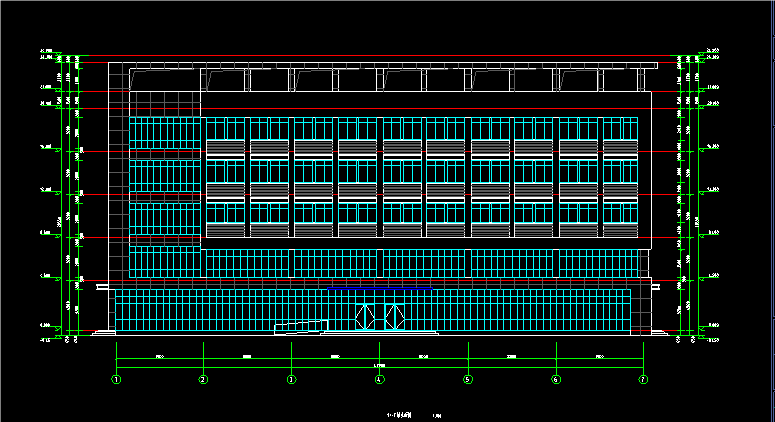The image size is (775, 422).
Task: Select the right entrance double door symbol
Action: point(394,317)
